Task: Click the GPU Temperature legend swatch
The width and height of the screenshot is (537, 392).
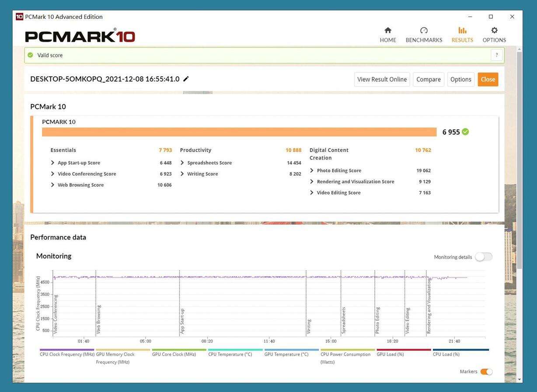Action: point(292,350)
